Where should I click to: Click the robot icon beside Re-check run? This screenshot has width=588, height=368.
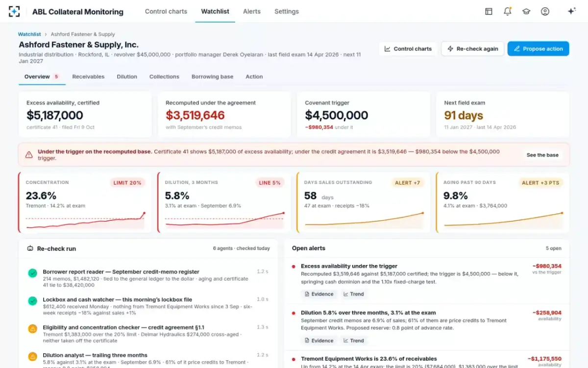tap(30, 249)
